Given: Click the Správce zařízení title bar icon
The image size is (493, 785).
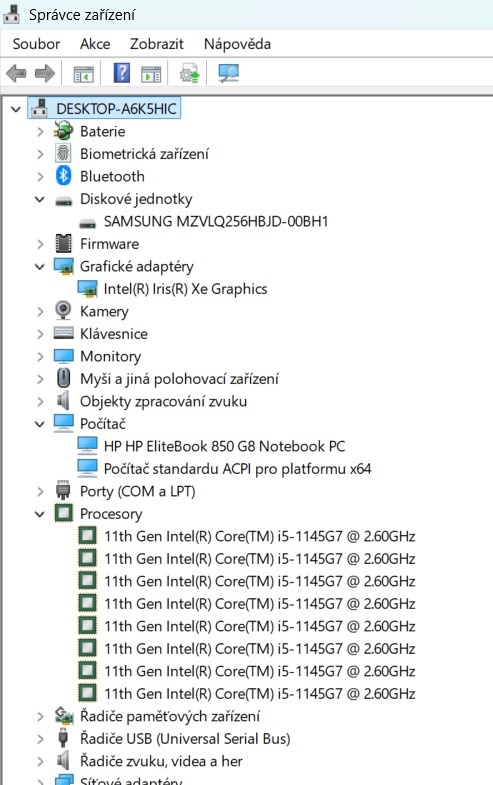Looking at the screenshot, I should click(12, 14).
